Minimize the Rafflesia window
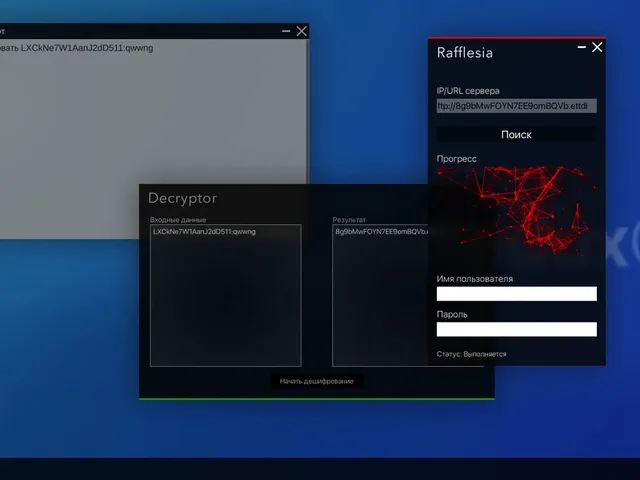 coord(582,47)
